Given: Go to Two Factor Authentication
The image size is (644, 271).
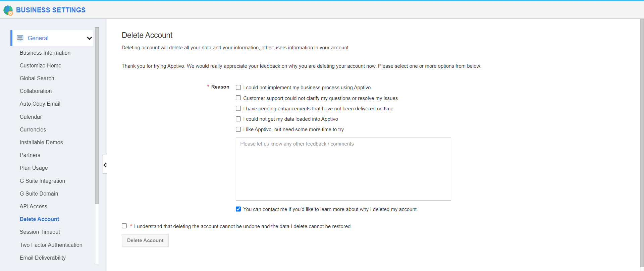Looking at the screenshot, I should pos(51,245).
